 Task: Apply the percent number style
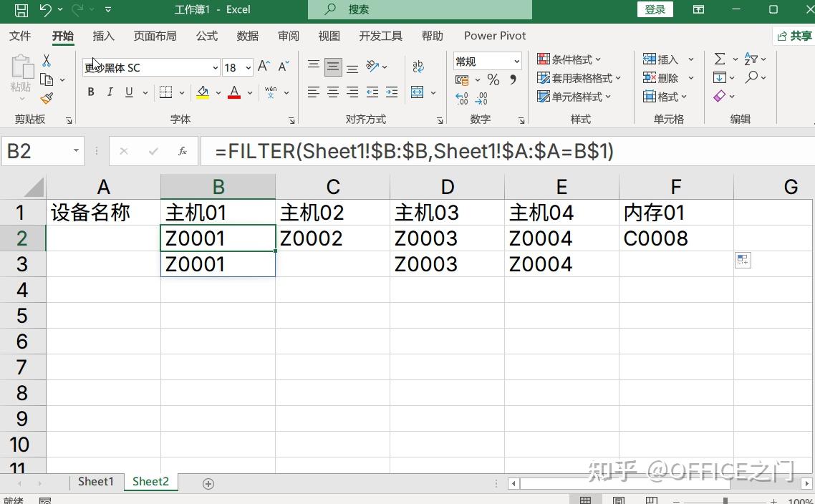pyautogui.click(x=491, y=80)
